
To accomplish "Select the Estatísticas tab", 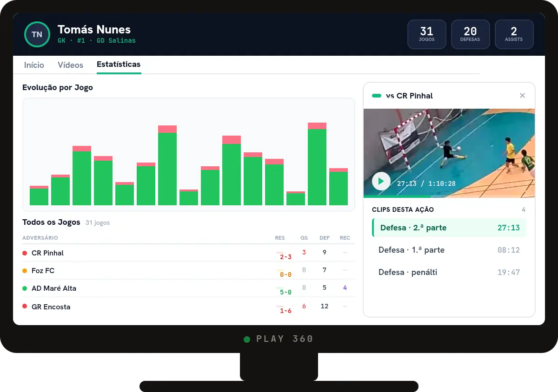I will 119,65.
